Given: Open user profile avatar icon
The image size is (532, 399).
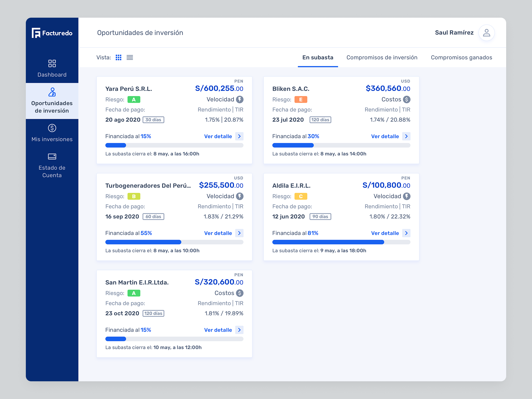Looking at the screenshot, I should tap(486, 33).
